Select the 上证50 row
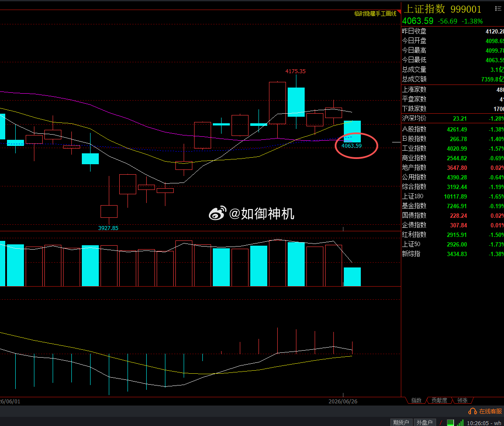 pos(453,244)
